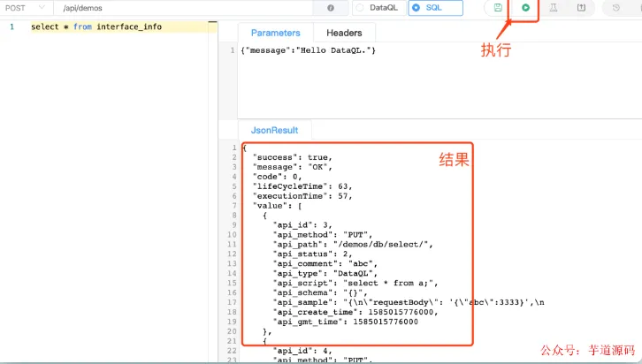Click the "api_id": 4 line

pyautogui.click(x=302, y=351)
